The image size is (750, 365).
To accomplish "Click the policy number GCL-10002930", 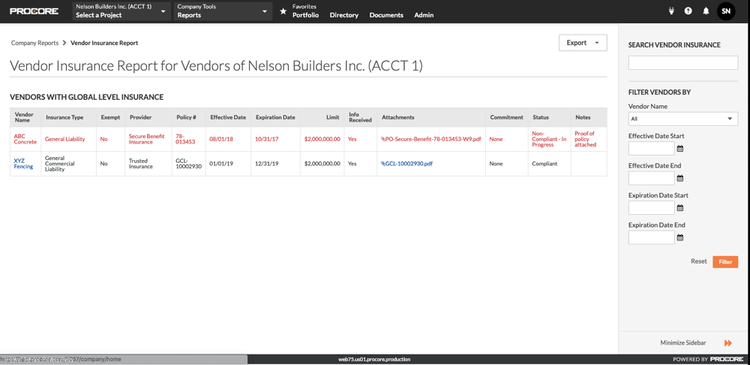I will 189,164.
